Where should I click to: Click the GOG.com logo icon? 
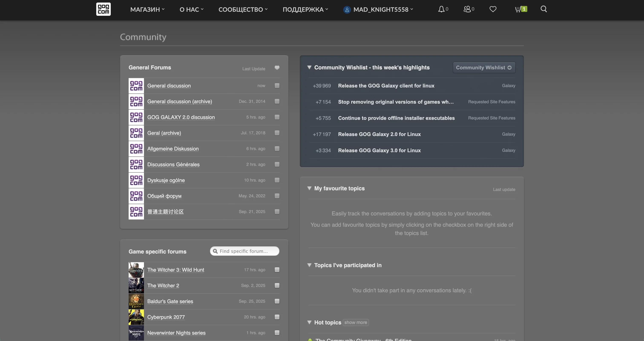pyautogui.click(x=103, y=9)
